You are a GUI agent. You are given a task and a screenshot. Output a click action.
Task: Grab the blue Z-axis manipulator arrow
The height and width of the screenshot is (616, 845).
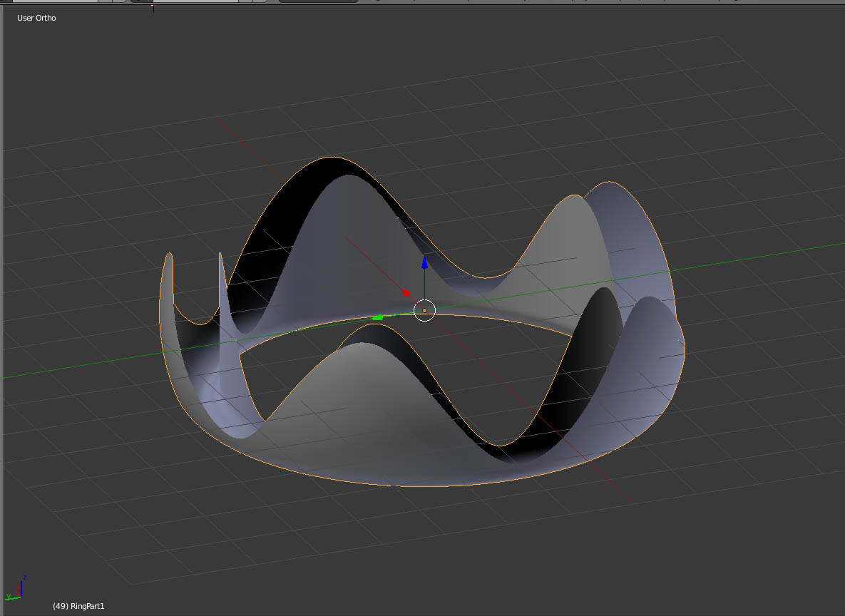(x=425, y=263)
